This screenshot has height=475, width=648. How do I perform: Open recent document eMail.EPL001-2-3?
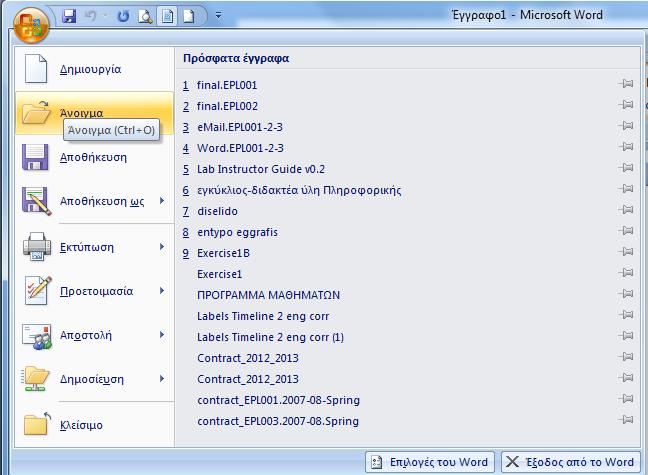[x=240, y=127]
